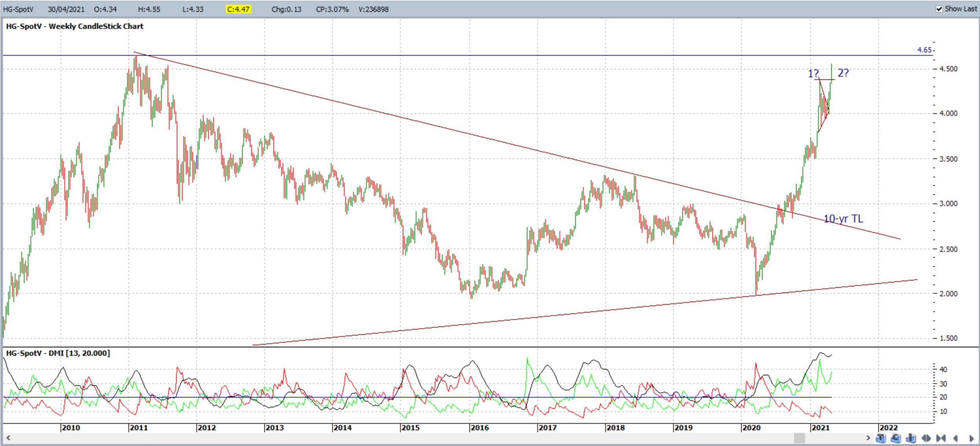
Task: Click the 'T' chart tool icon
Action: (x=881, y=438)
